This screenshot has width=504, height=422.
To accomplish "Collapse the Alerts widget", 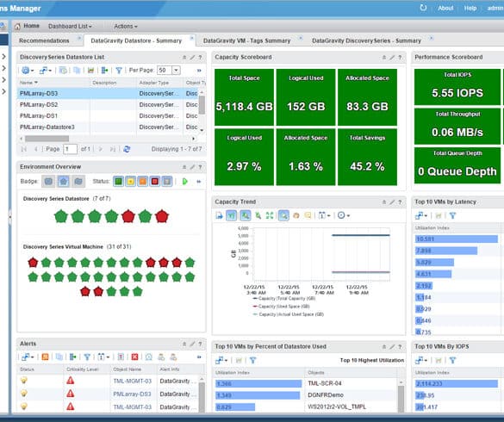I will (184, 344).
